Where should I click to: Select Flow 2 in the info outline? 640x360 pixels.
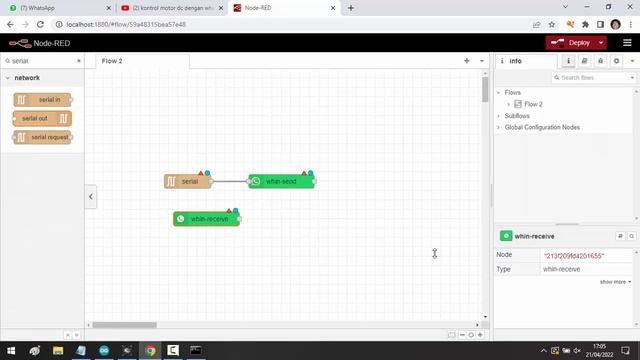[533, 104]
